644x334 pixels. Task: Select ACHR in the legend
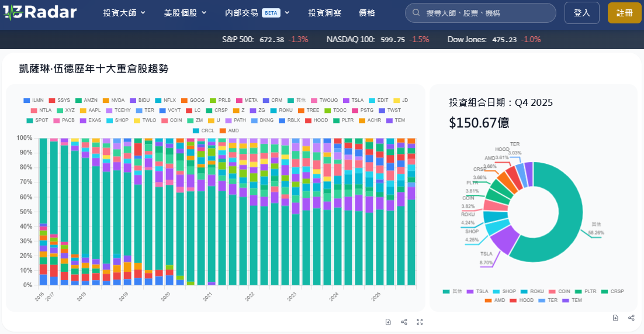371,120
